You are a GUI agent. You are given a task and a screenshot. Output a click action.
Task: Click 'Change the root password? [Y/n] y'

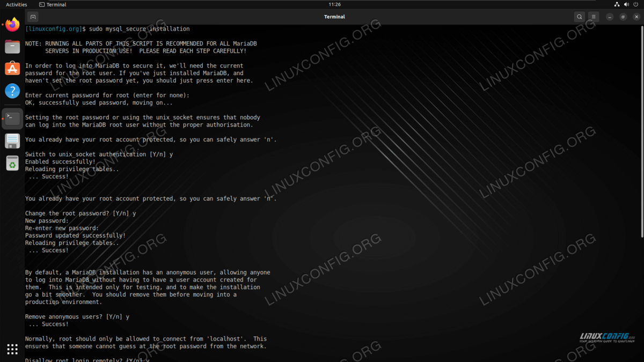point(80,213)
